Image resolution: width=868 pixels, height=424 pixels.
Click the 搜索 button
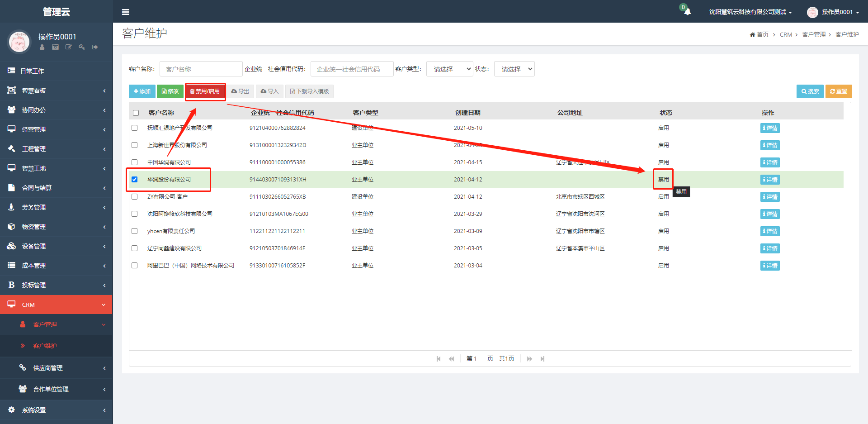[810, 91]
